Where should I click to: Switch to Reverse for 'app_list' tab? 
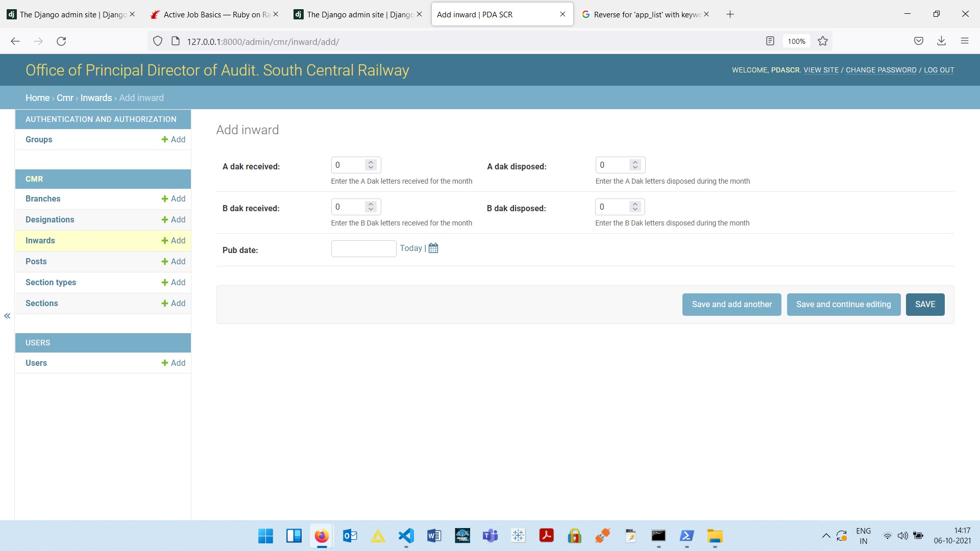click(x=644, y=14)
